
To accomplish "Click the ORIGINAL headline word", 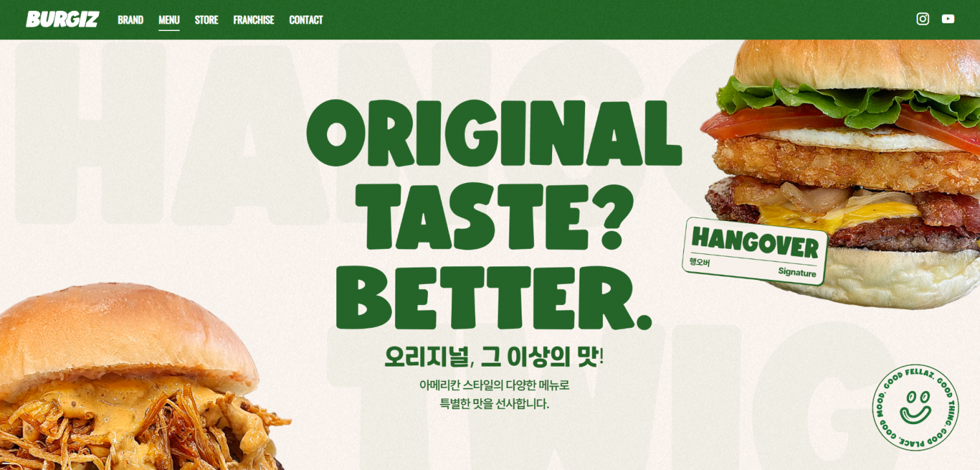I will click(494, 134).
